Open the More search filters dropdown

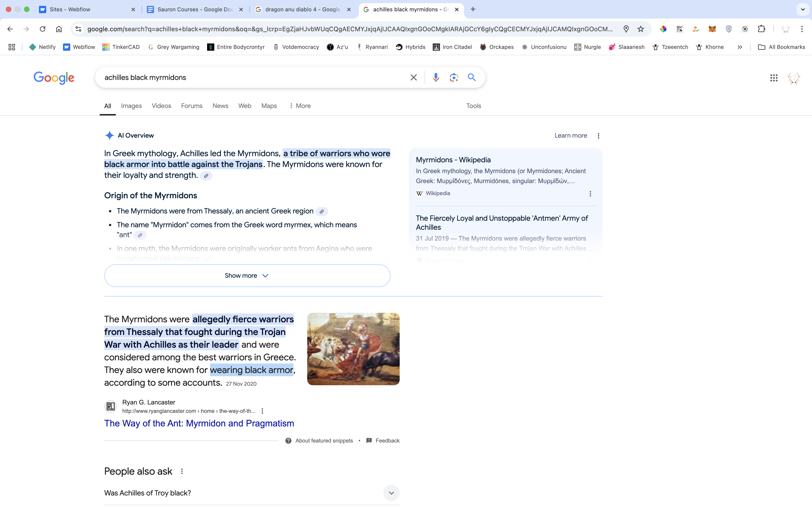tap(300, 106)
